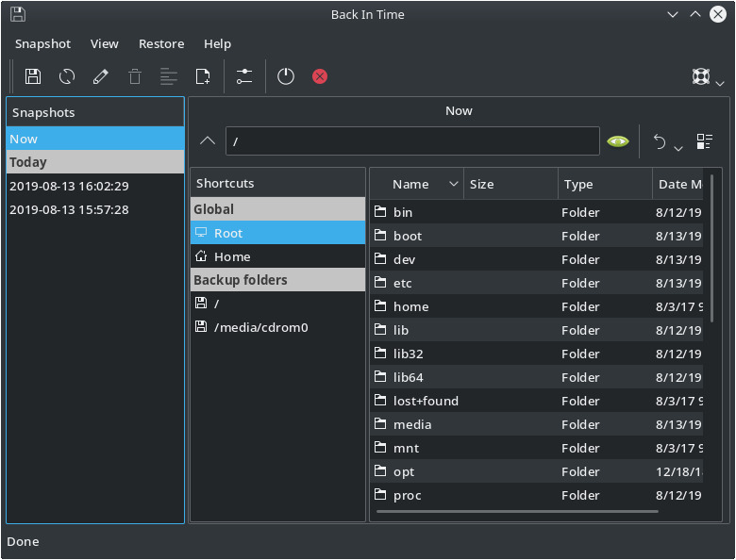This screenshot has height=560, width=736.
Task: Click the red Exit icon
Action: pos(320,76)
